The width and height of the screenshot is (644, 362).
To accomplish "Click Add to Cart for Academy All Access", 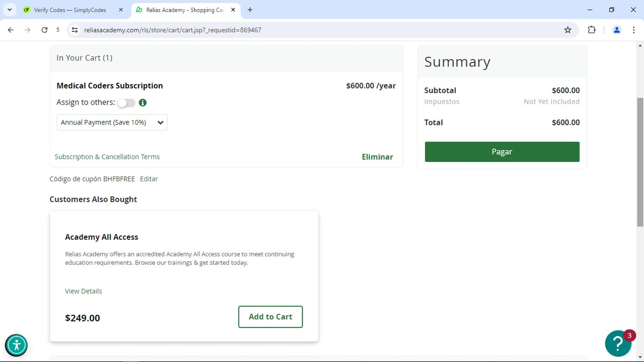I will click(x=270, y=317).
